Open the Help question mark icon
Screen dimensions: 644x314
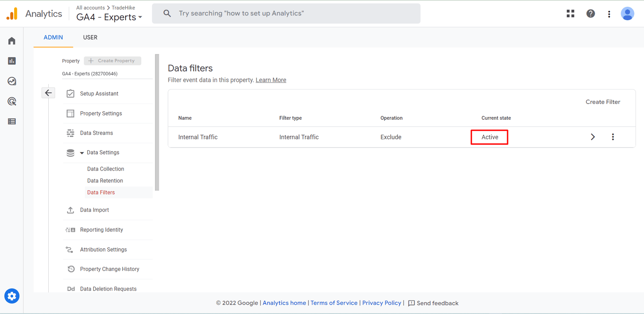pos(590,14)
